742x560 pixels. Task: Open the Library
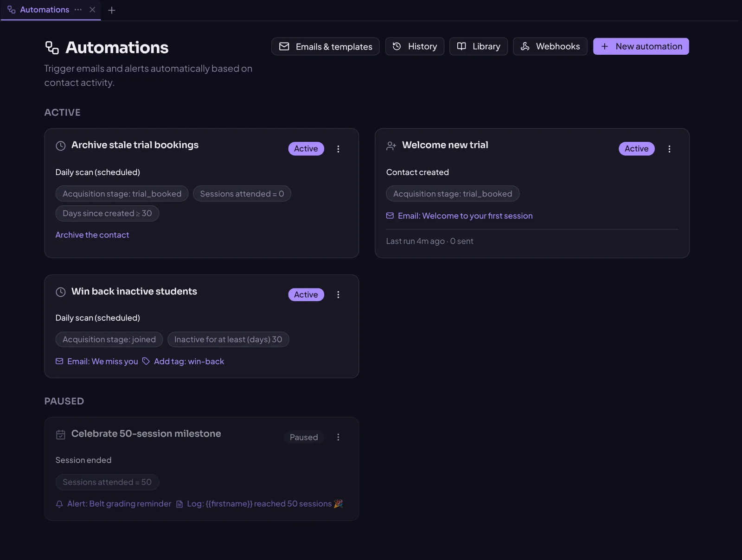(x=479, y=46)
